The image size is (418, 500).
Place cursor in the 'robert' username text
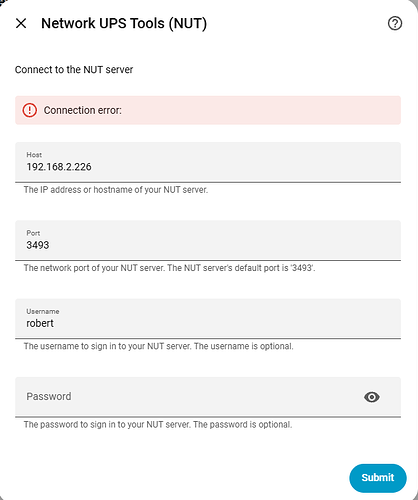click(x=40, y=323)
